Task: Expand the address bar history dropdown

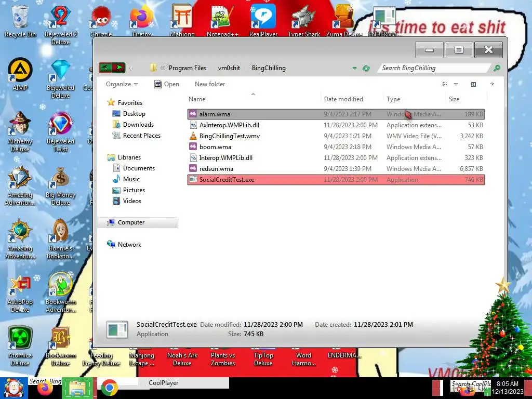Action: (x=354, y=68)
